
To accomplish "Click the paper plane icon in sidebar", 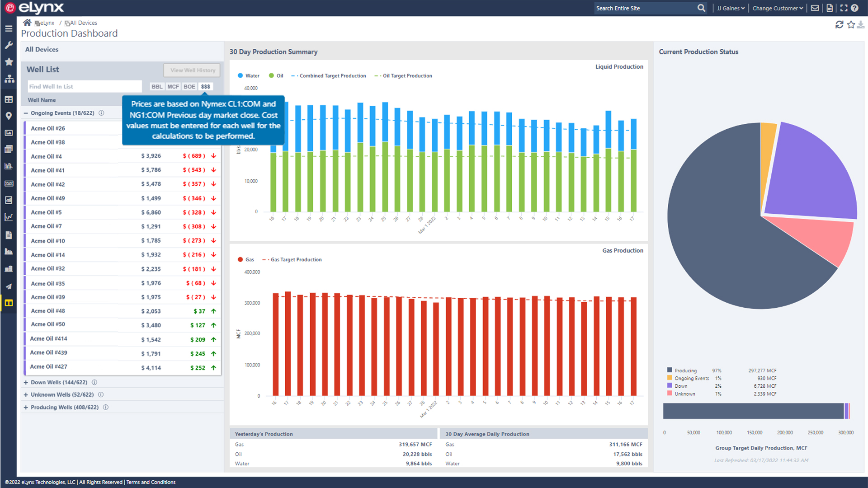I will click(9, 286).
